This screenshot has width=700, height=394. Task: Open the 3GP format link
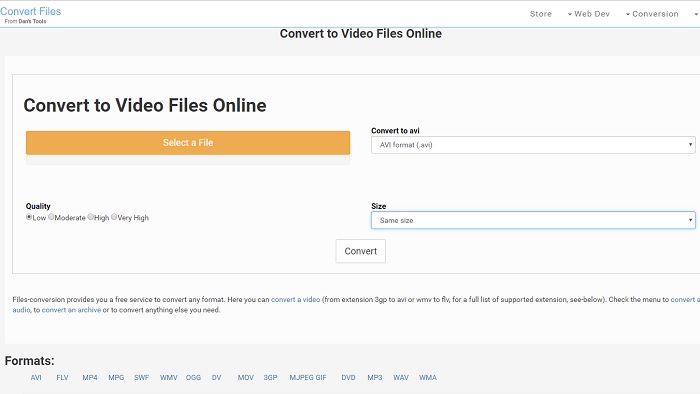coord(271,377)
